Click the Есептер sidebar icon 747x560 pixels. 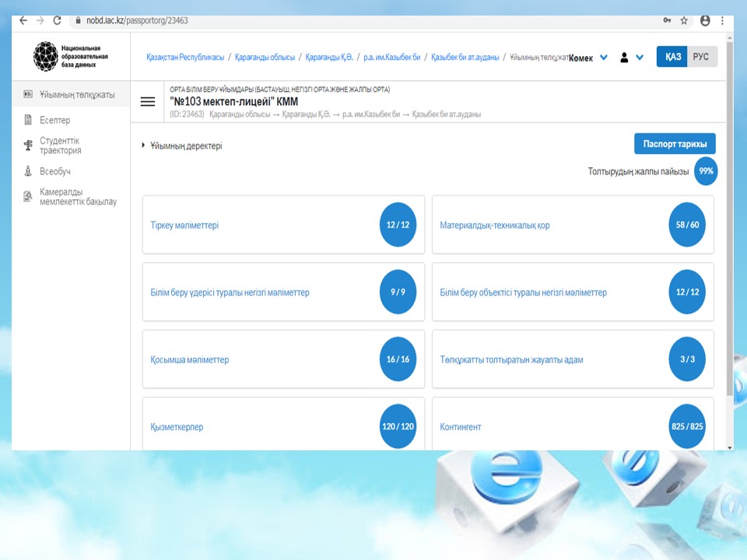coord(28,120)
